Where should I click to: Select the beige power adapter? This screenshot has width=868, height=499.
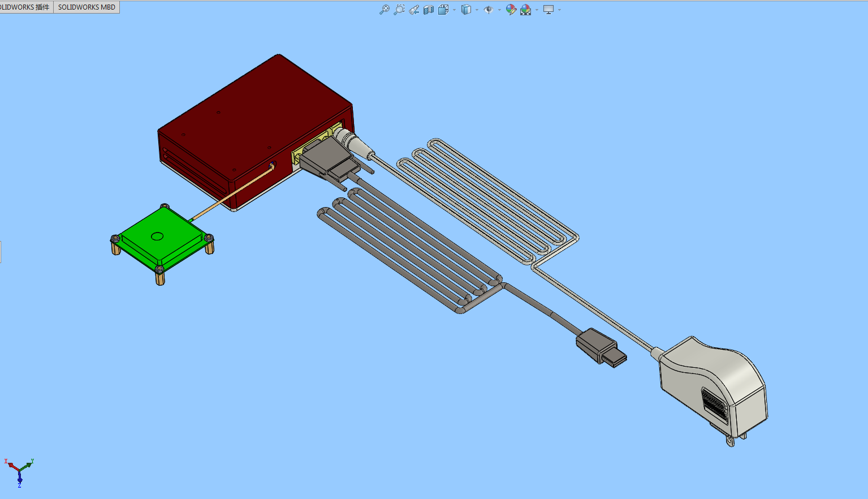[714, 389]
